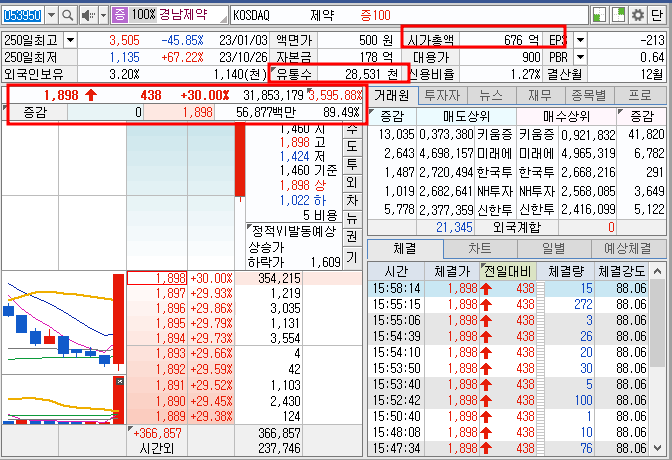This screenshot has height=460, width=672.
Task: Click the vertical 도 side button
Action: click(352, 146)
